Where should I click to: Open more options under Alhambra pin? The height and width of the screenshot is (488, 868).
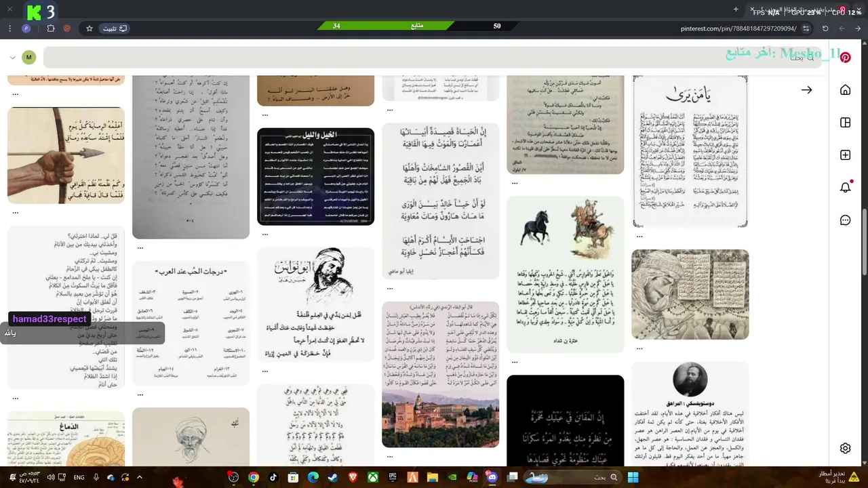(x=389, y=456)
